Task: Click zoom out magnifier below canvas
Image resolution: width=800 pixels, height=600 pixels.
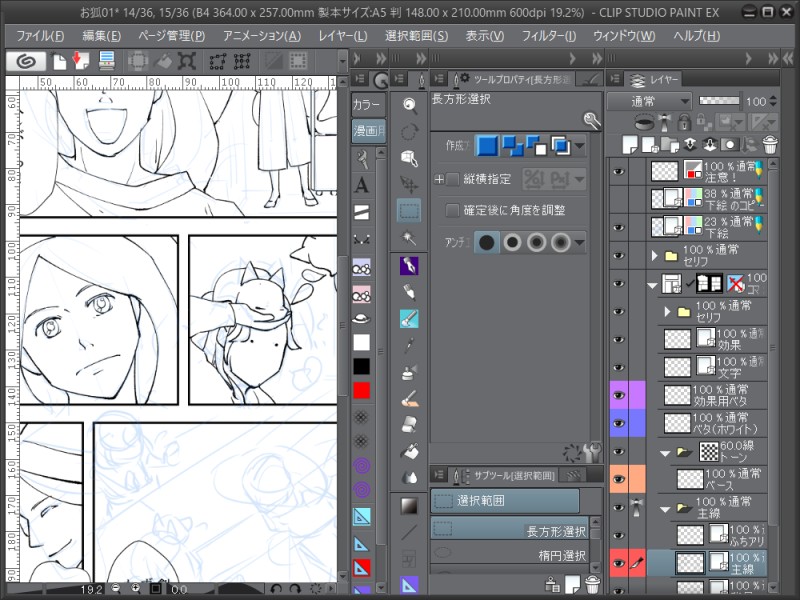Action: (116, 589)
